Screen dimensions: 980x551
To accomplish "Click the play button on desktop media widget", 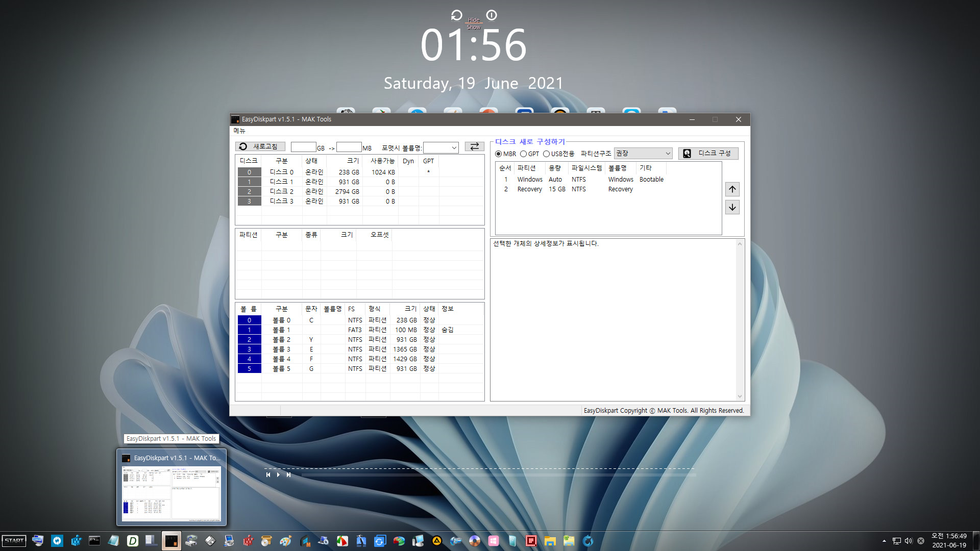I will pos(278,474).
